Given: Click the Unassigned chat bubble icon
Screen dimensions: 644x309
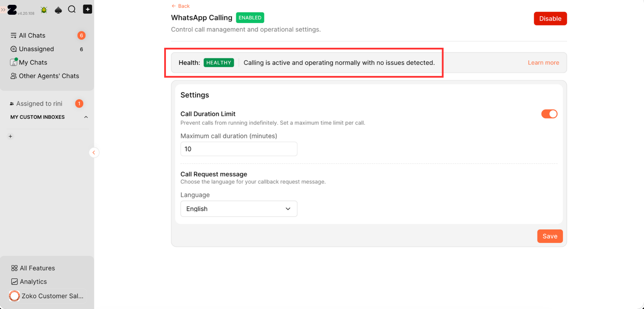Looking at the screenshot, I should click(13, 49).
